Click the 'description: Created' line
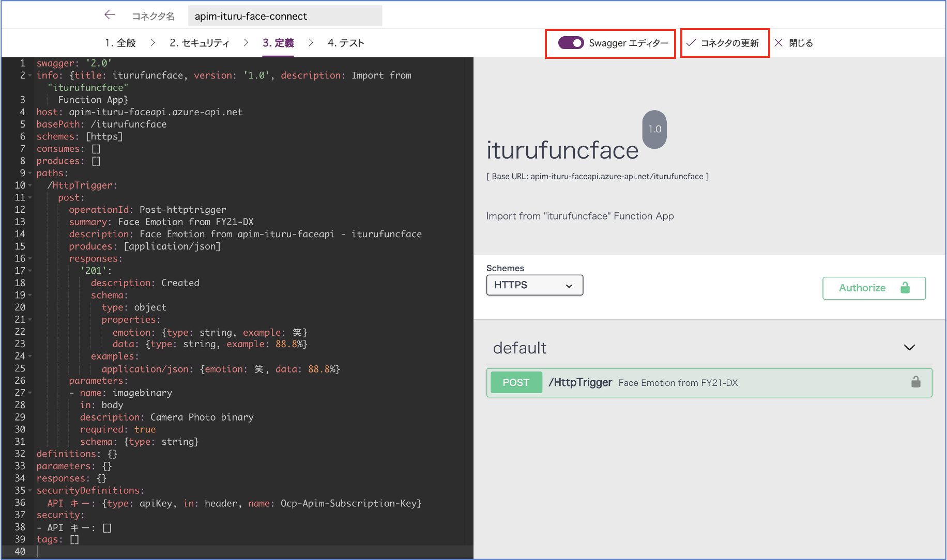This screenshot has height=560, width=947. pyautogui.click(x=145, y=283)
